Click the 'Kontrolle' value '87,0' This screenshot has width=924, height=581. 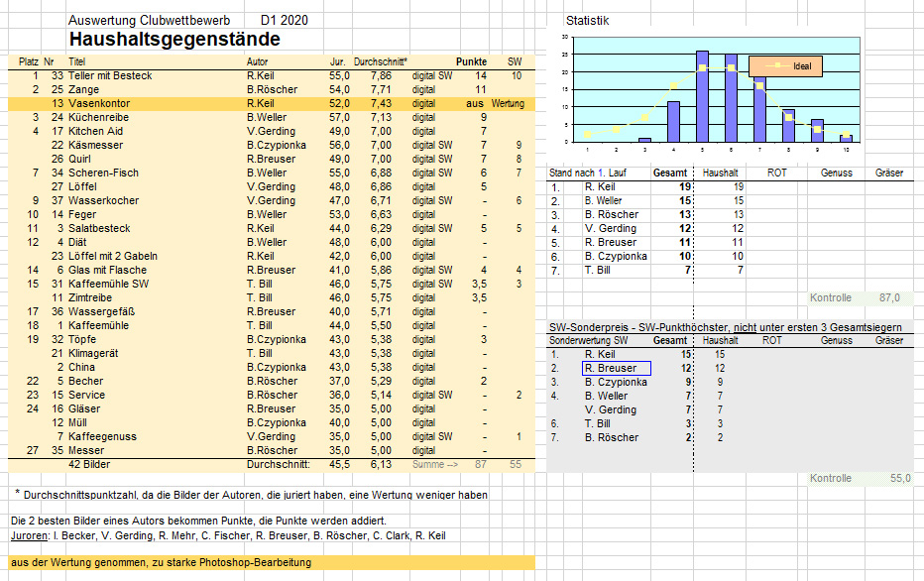890,297
